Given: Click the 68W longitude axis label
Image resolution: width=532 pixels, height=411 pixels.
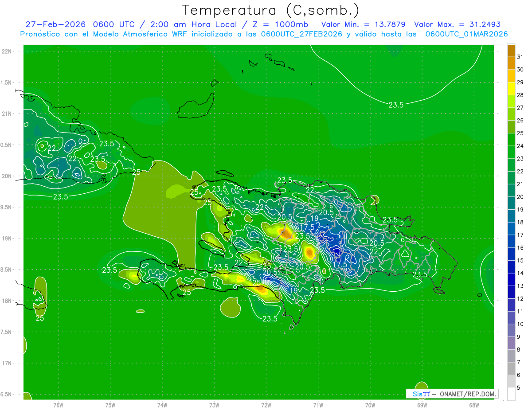Looking at the screenshot, I should click(x=474, y=405).
